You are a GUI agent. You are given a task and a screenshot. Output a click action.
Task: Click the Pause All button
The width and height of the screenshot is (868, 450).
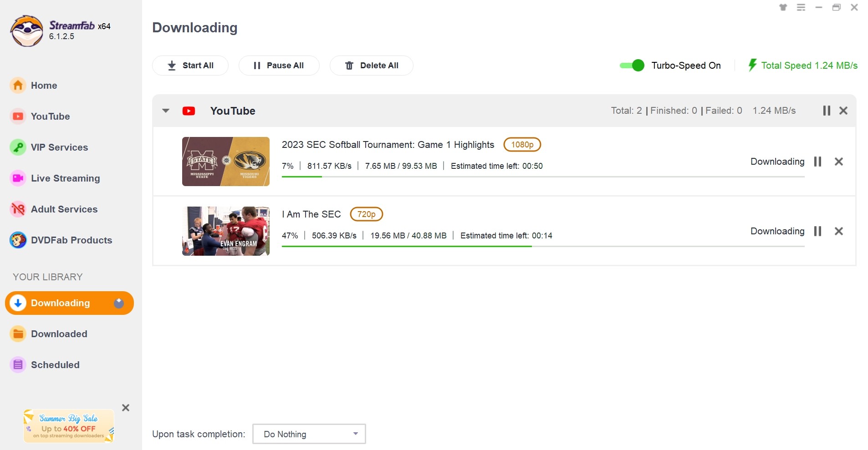279,66
